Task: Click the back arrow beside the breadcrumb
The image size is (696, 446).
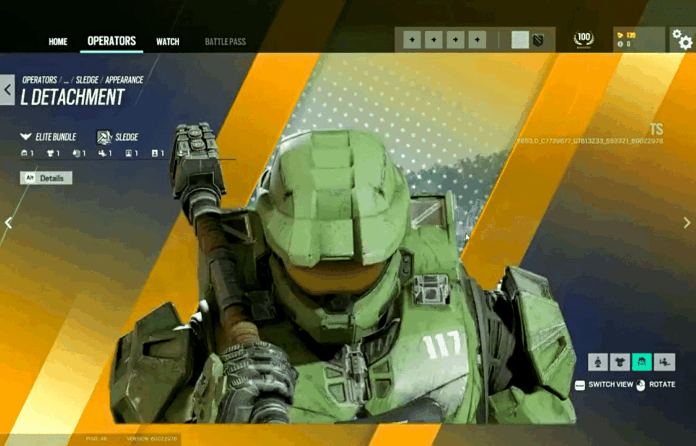Action: click(8, 90)
